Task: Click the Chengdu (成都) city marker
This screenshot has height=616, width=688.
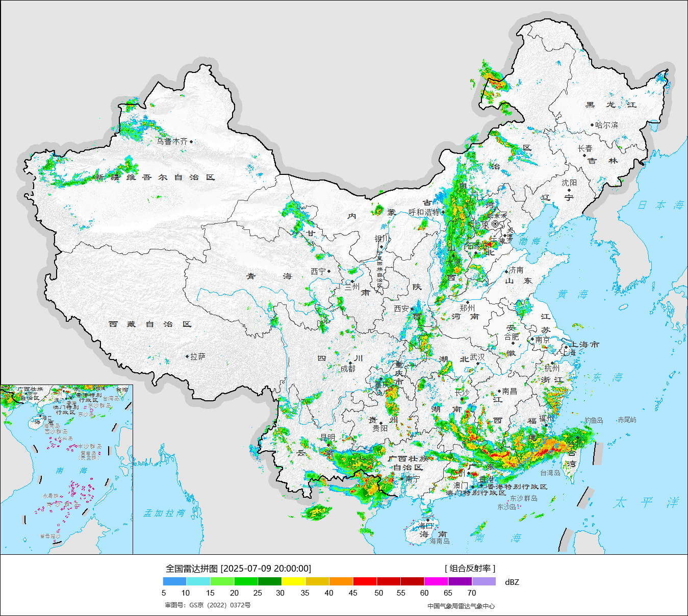Action: pos(350,363)
